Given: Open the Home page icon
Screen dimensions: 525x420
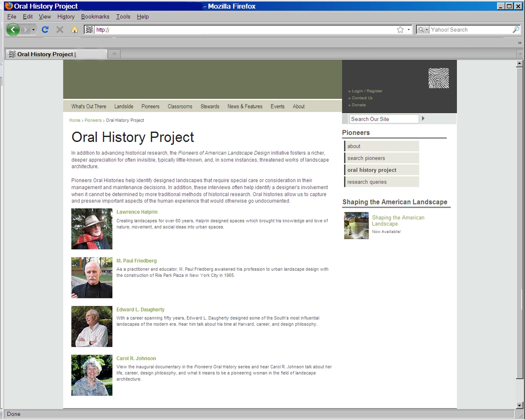Looking at the screenshot, I should coord(75,30).
